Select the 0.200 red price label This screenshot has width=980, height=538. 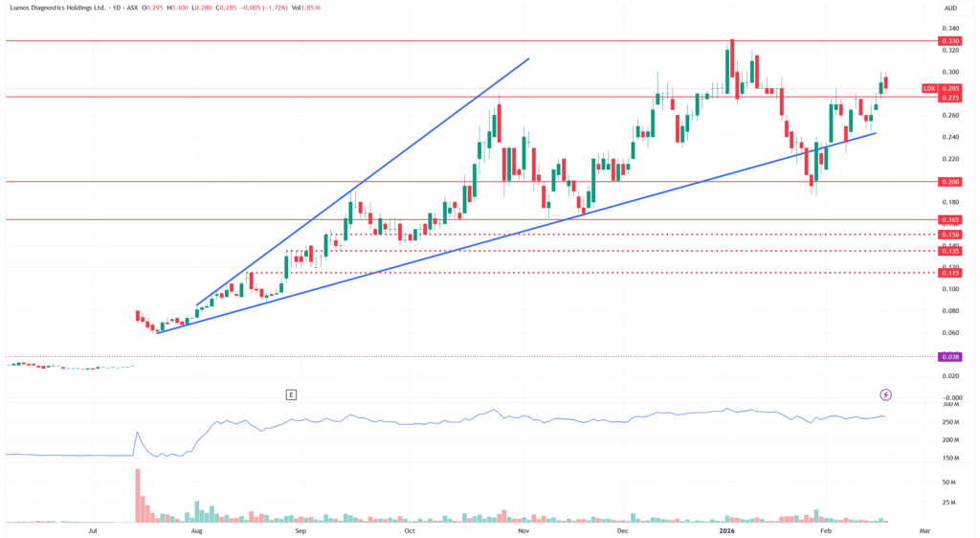tap(950, 182)
